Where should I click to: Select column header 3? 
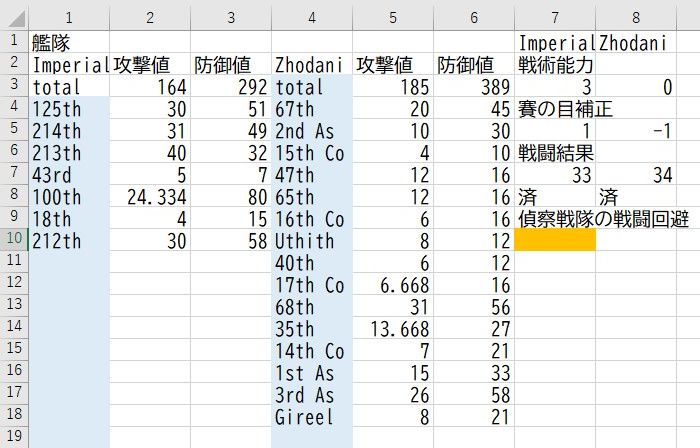click(231, 17)
